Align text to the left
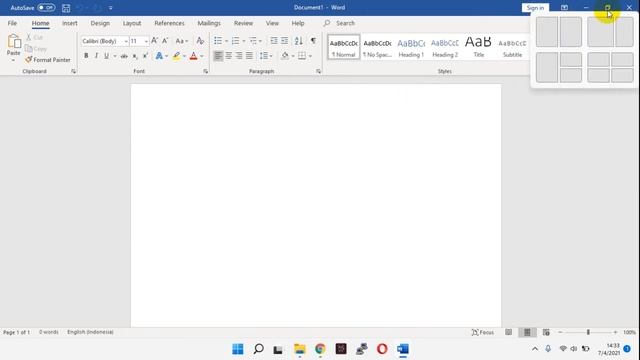Image resolution: width=640 pixels, height=360 pixels. click(218, 56)
